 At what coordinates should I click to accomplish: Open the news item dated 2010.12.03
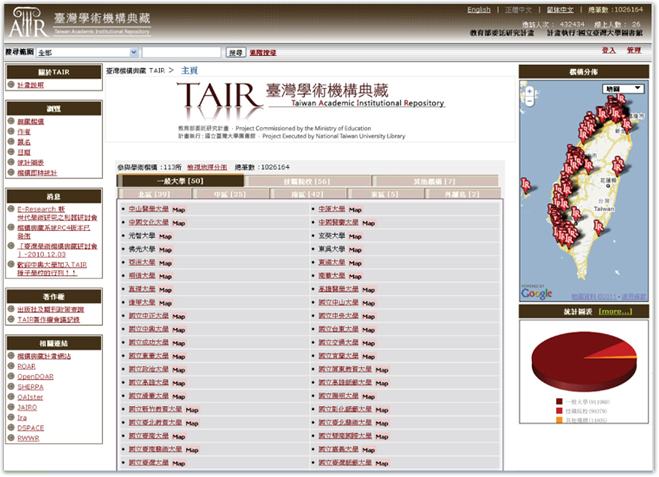click(x=57, y=250)
